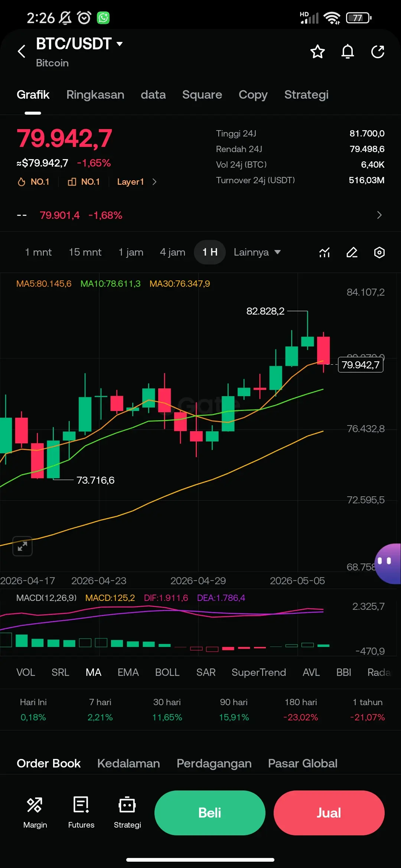Viewport: 401px width, 868px height.
Task: Switch to the data tab
Action: click(153, 95)
